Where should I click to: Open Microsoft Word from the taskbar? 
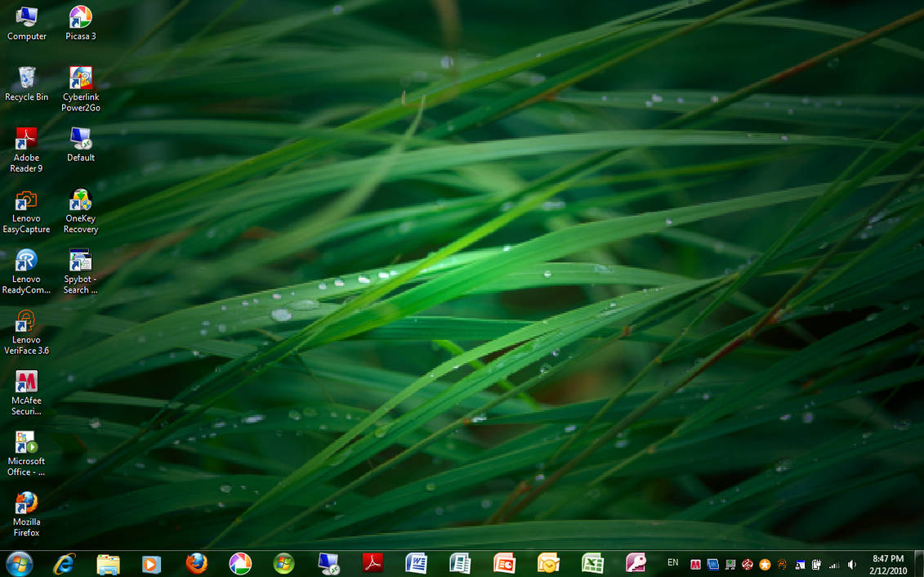(416, 564)
